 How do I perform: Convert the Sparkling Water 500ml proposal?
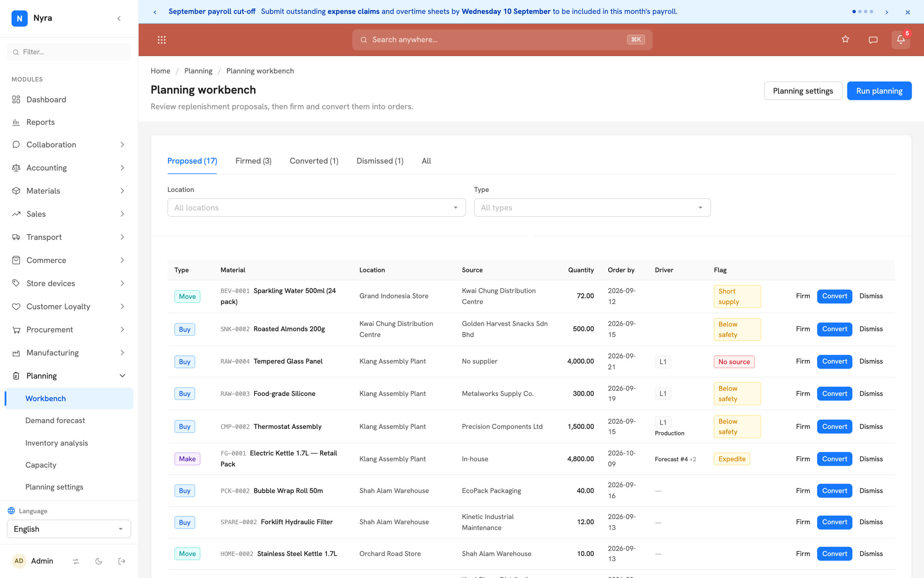[x=834, y=296]
